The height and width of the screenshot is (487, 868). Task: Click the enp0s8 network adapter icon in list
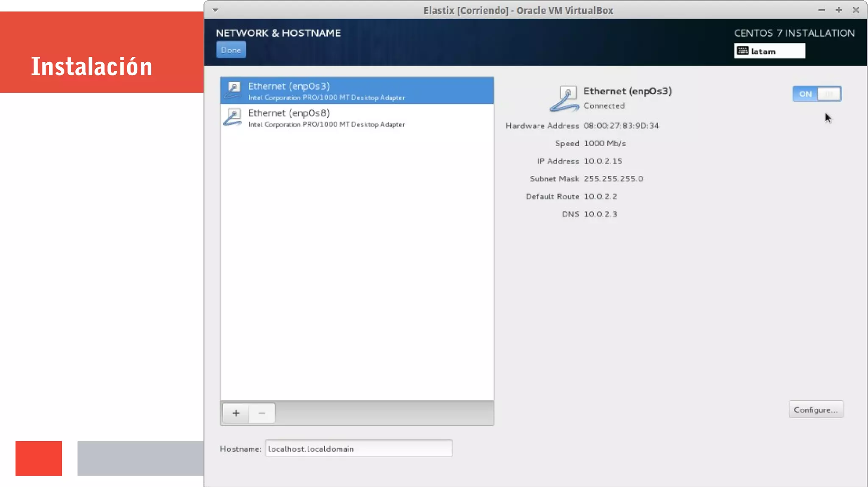[233, 117]
